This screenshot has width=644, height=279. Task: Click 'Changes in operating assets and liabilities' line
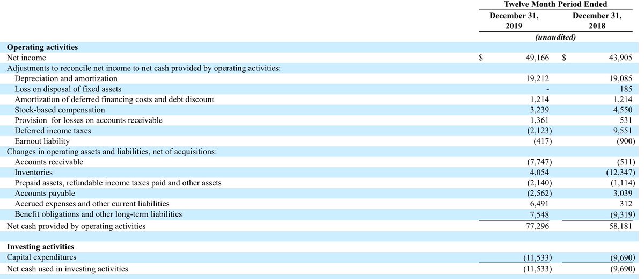112,152
